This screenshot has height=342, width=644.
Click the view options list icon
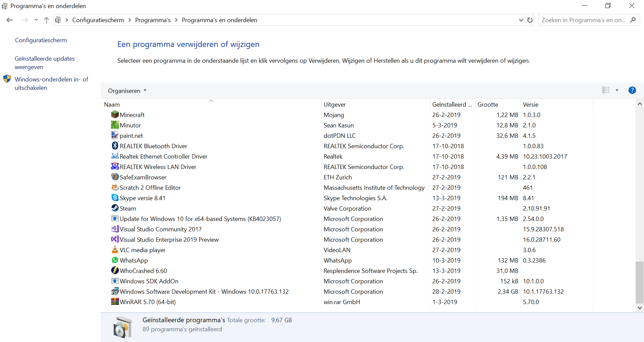(x=606, y=90)
